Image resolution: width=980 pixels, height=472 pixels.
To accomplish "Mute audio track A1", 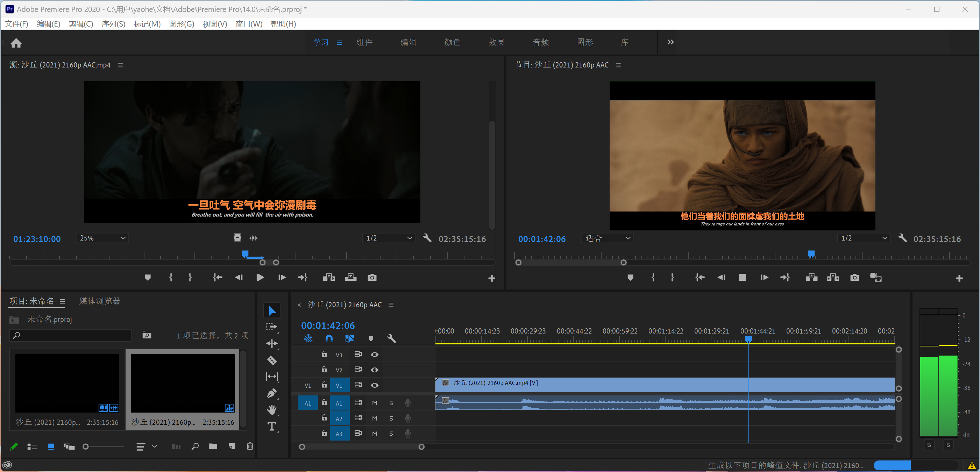I will click(x=374, y=403).
